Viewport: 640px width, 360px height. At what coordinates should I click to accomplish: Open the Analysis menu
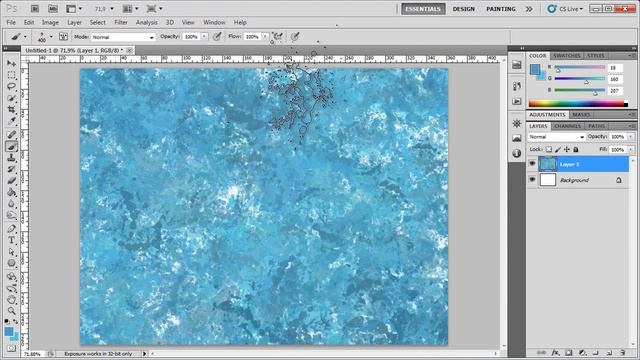click(x=147, y=22)
